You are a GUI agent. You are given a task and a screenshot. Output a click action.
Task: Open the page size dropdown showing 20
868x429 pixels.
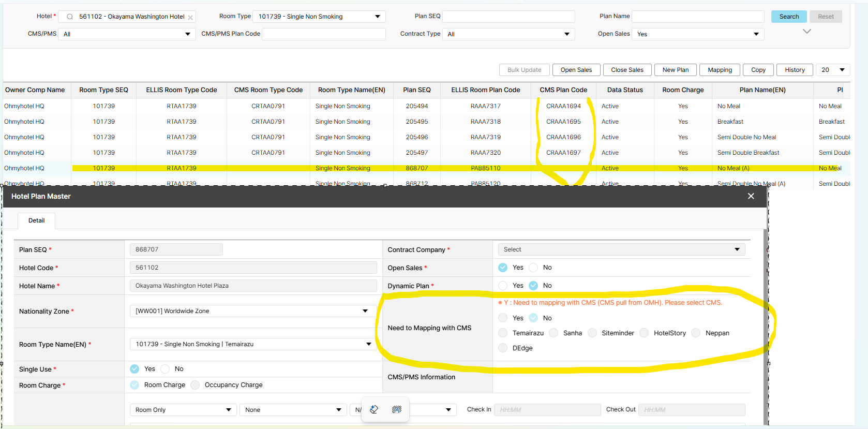tap(833, 70)
